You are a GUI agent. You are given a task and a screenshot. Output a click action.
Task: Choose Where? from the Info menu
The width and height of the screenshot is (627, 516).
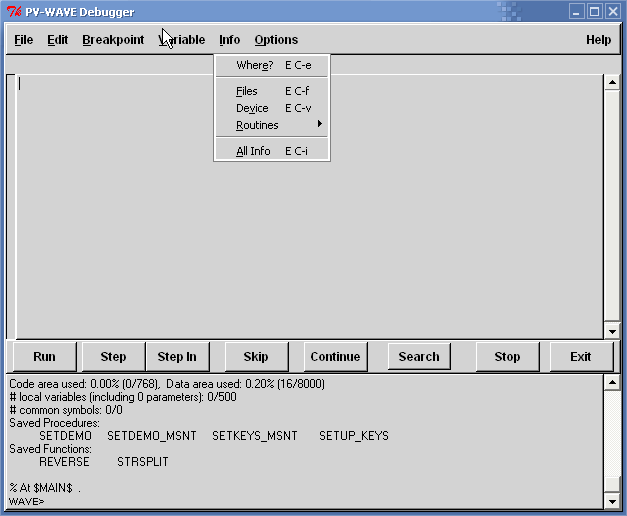click(x=272, y=65)
